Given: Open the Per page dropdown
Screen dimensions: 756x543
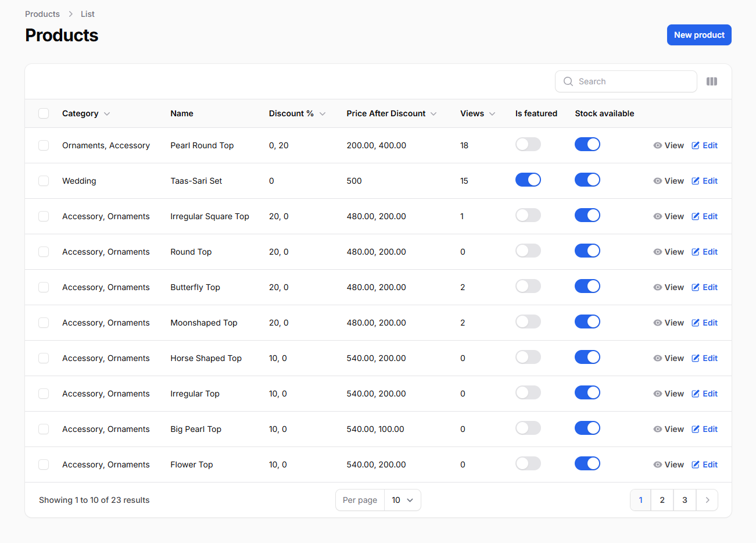Looking at the screenshot, I should (x=402, y=500).
